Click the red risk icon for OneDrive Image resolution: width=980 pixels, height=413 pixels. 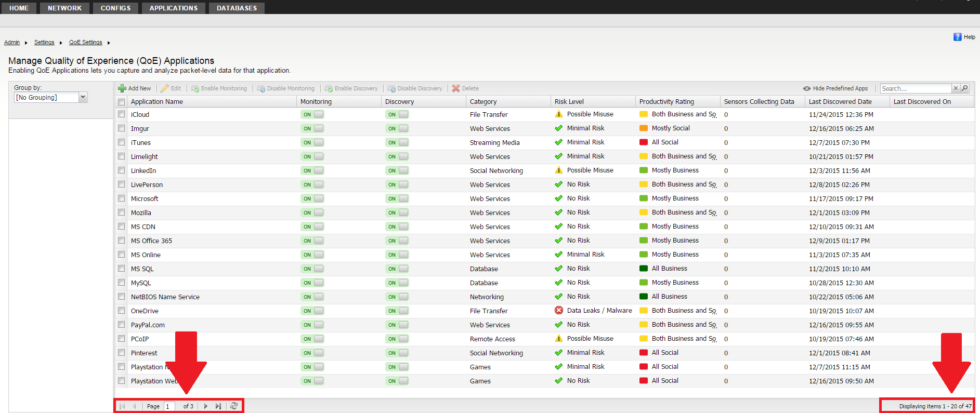[559, 311]
